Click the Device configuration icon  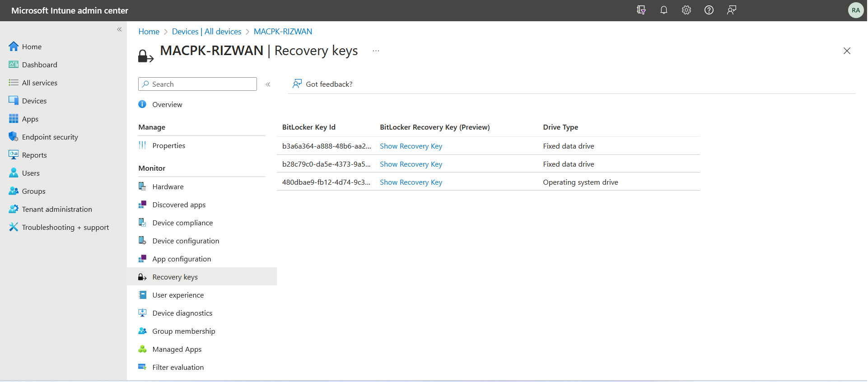[x=142, y=241]
